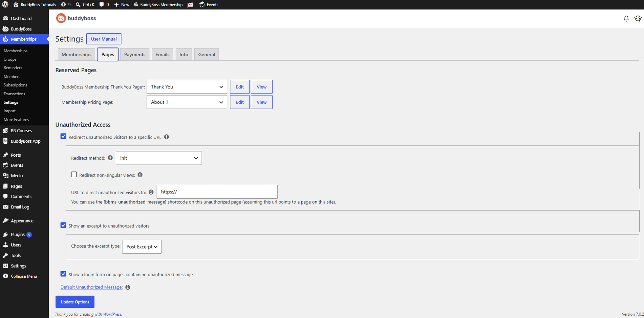Uncheck Show an excerpt to unauthorized visitors
644x318 pixels.
63,225
